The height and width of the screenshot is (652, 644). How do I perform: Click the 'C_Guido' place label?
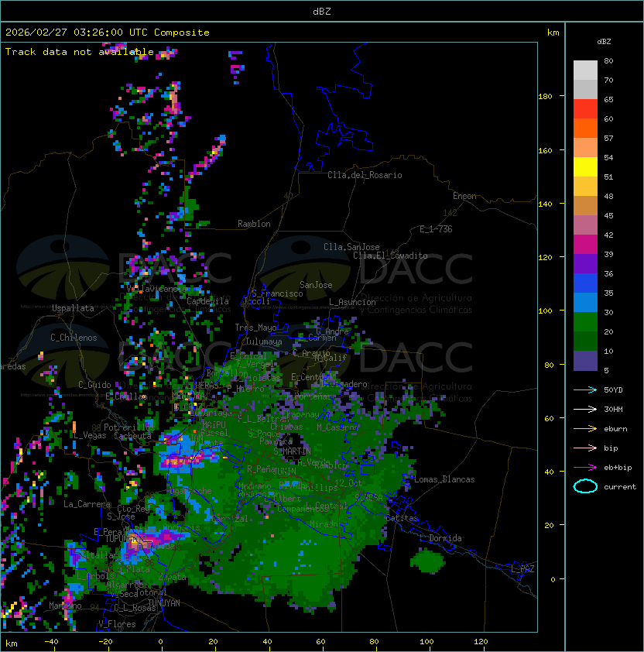click(94, 385)
